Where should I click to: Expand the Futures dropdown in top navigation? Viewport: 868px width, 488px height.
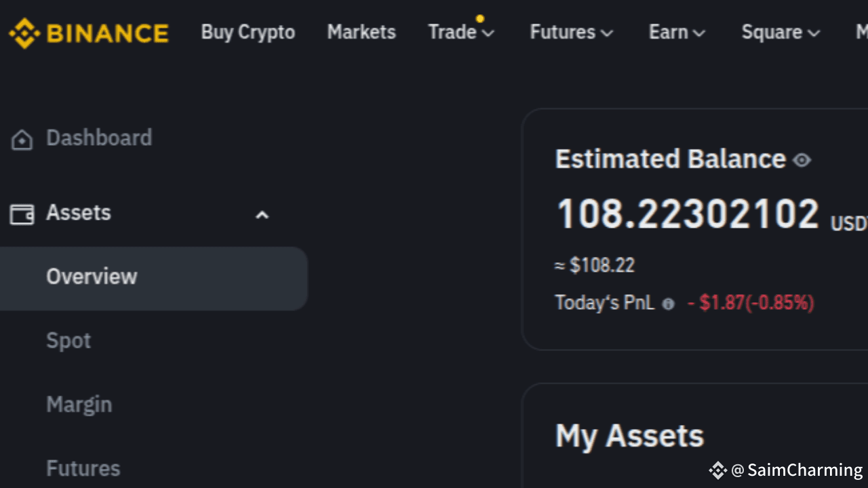[x=571, y=33]
